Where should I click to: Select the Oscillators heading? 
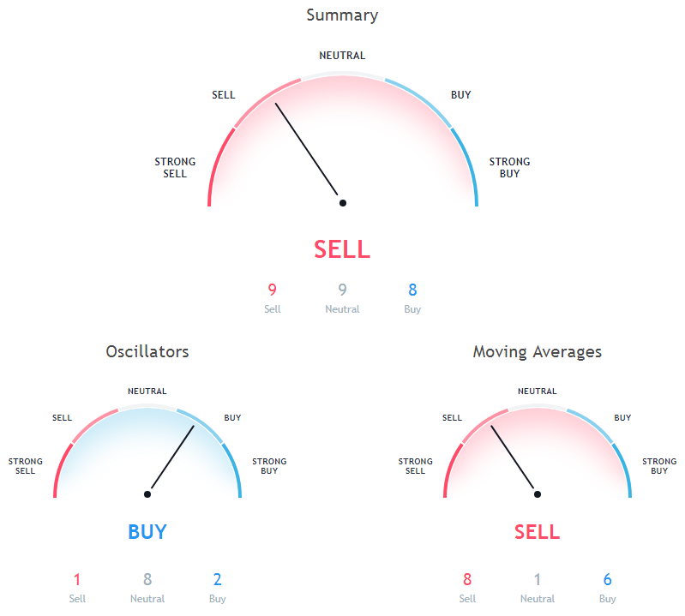tap(147, 351)
